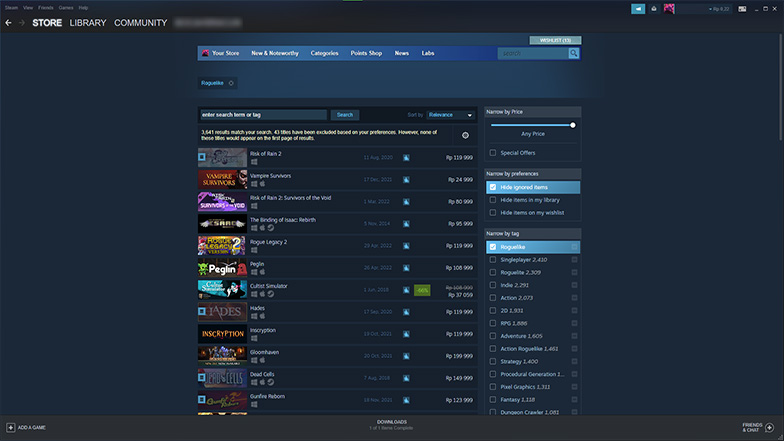Go forward with the right arrow
This screenshot has width=784, height=441.
point(22,23)
